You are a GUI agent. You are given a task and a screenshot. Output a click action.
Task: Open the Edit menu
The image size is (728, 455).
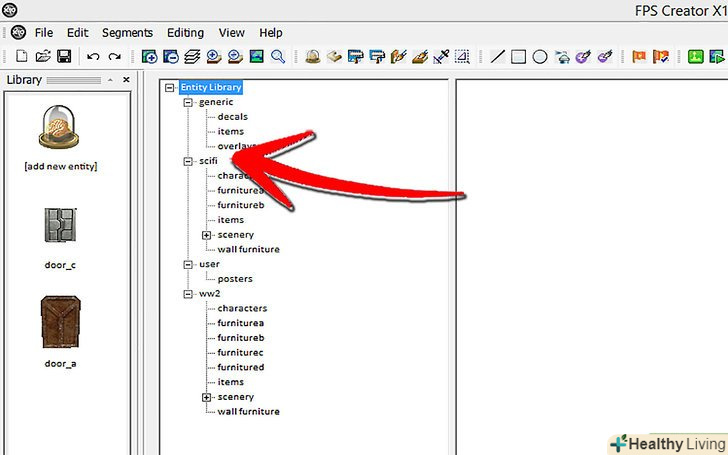point(78,32)
